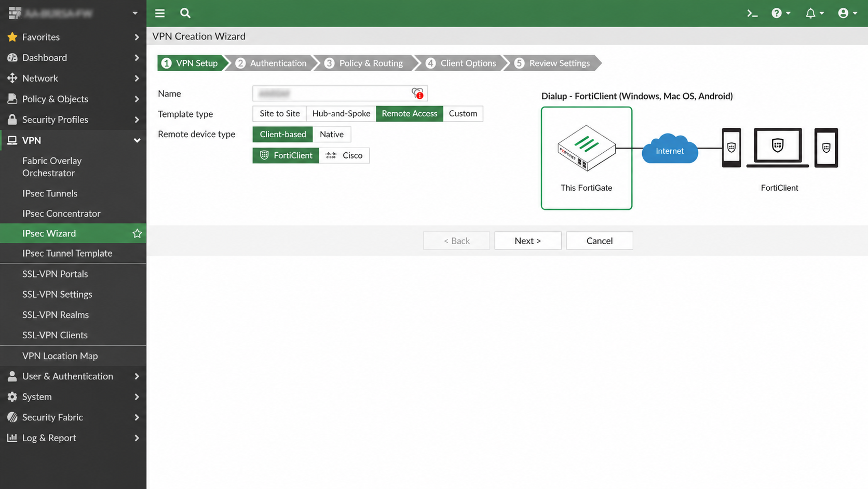Select Hub-and-Spoke template type
Screen dimensions: 868x489
pyautogui.click(x=341, y=114)
